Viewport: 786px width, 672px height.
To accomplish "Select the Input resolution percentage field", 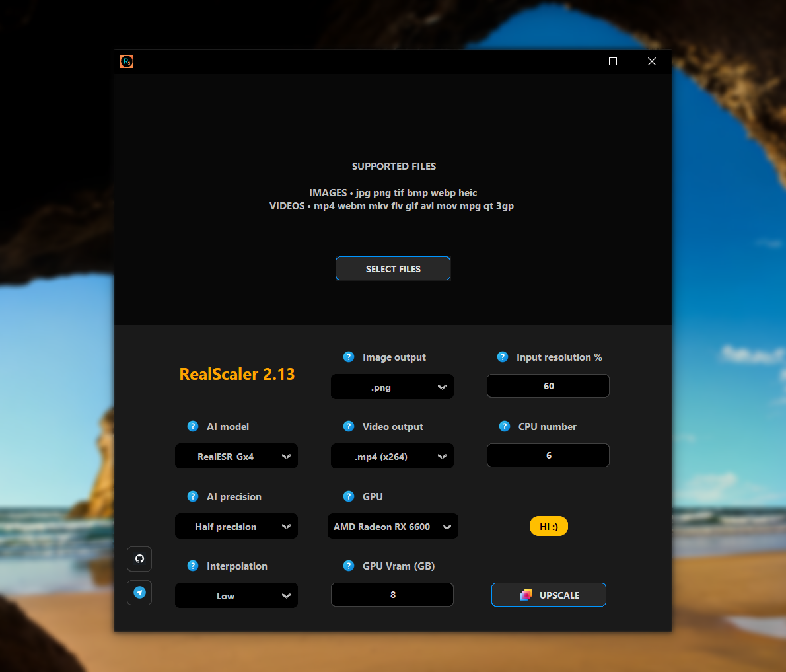I will pos(548,385).
